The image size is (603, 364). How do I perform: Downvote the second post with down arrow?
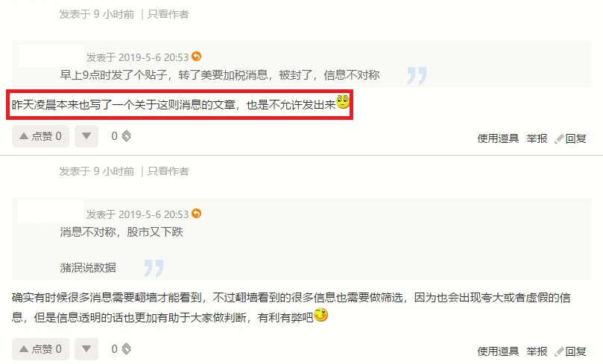tap(86, 348)
